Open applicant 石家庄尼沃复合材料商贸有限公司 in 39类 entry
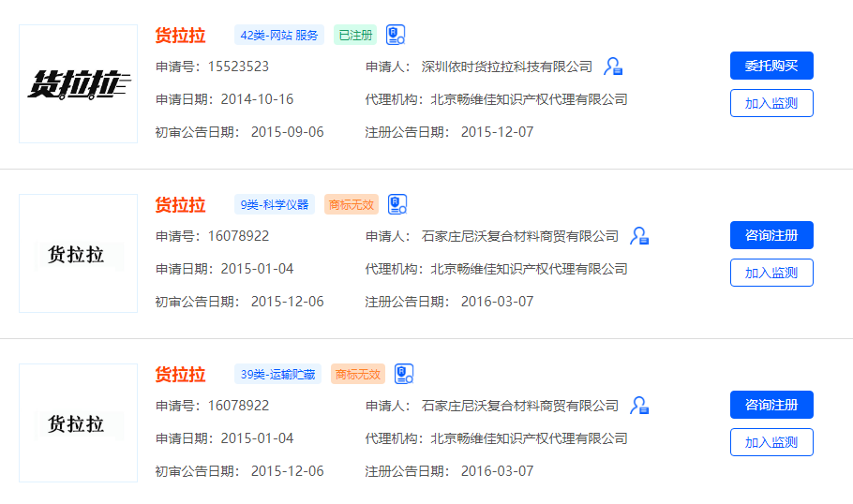Screen dimensions: 853x504 [519, 406]
